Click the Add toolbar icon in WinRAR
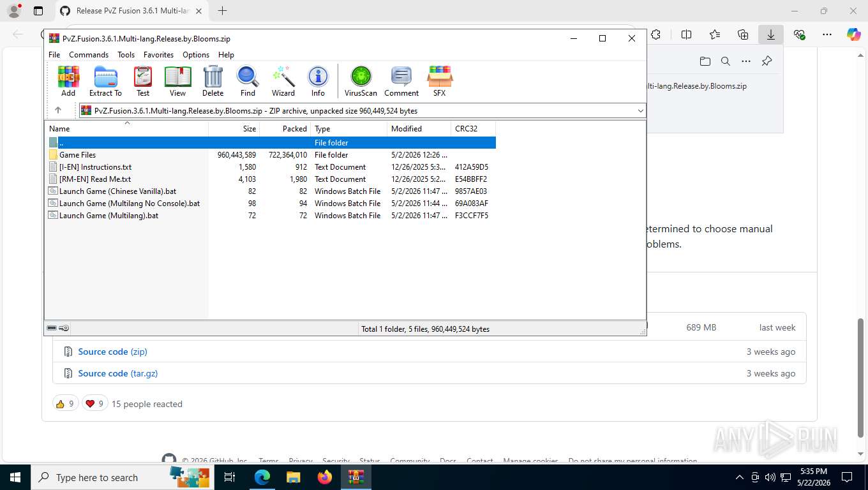Image resolution: width=868 pixels, height=490 pixels. click(x=68, y=81)
